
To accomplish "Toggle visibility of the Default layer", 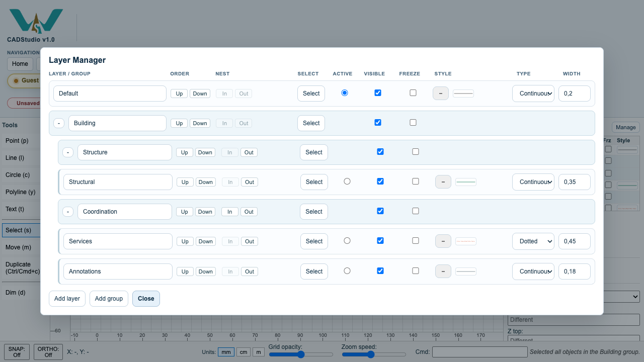I will point(378,93).
